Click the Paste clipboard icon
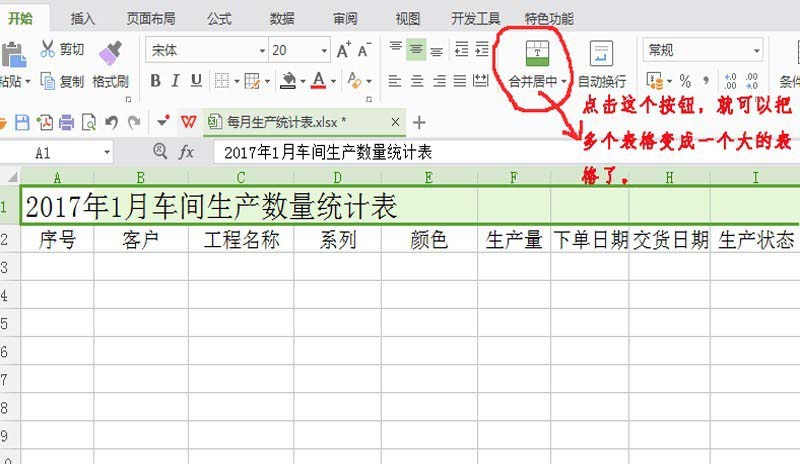Image resolution: width=800 pixels, height=464 pixels. [x=13, y=55]
